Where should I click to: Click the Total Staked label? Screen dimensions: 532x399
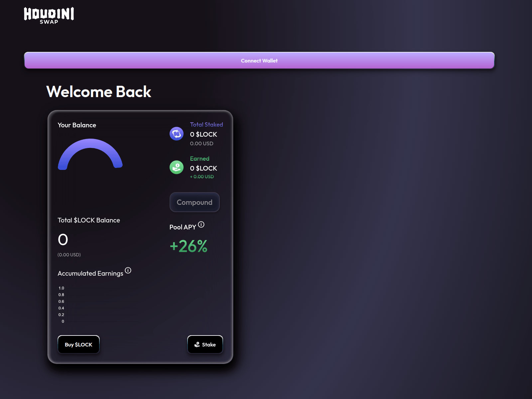206,125
